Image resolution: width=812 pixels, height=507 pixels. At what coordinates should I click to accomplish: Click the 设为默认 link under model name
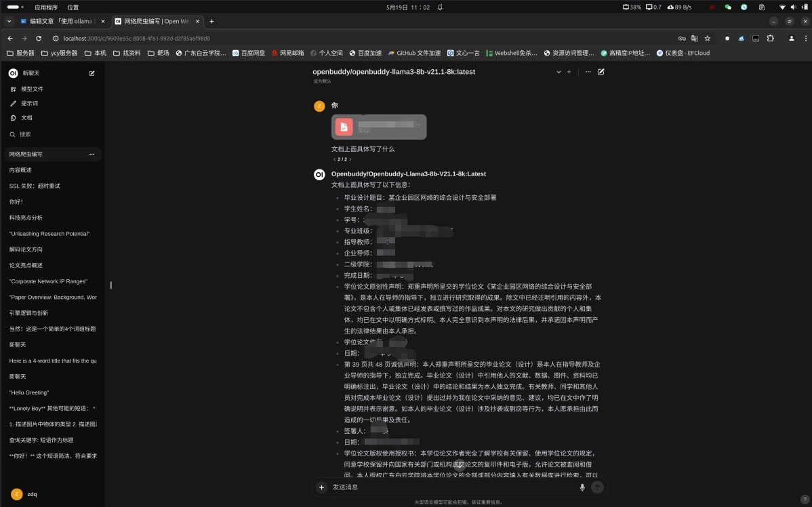click(323, 81)
